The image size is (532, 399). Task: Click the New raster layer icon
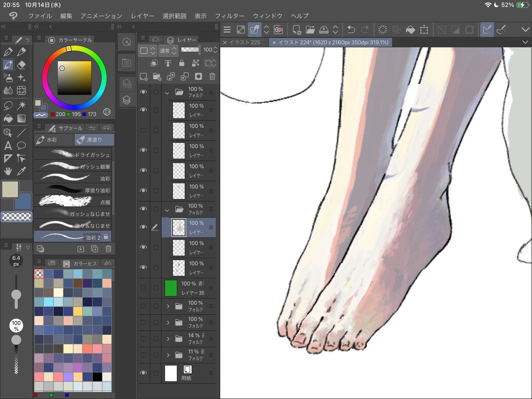click(x=144, y=76)
